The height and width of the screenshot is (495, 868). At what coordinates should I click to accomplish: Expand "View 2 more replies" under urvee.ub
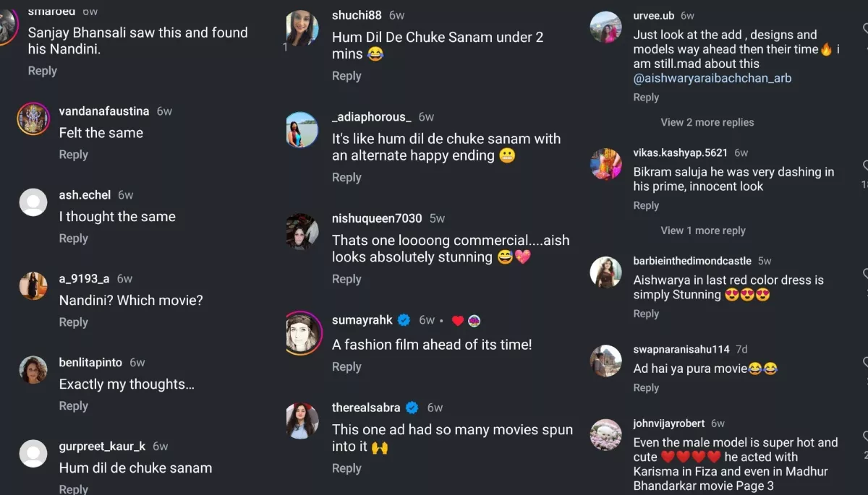coord(707,122)
